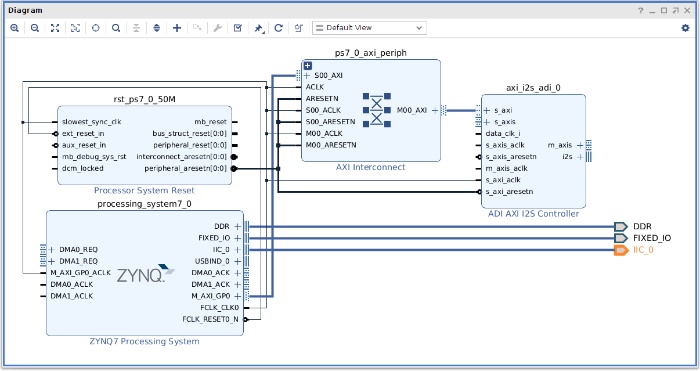This screenshot has height=371, width=700.
Task: Expand the DMA0_REQ interface pin
Action: [x=52, y=250]
